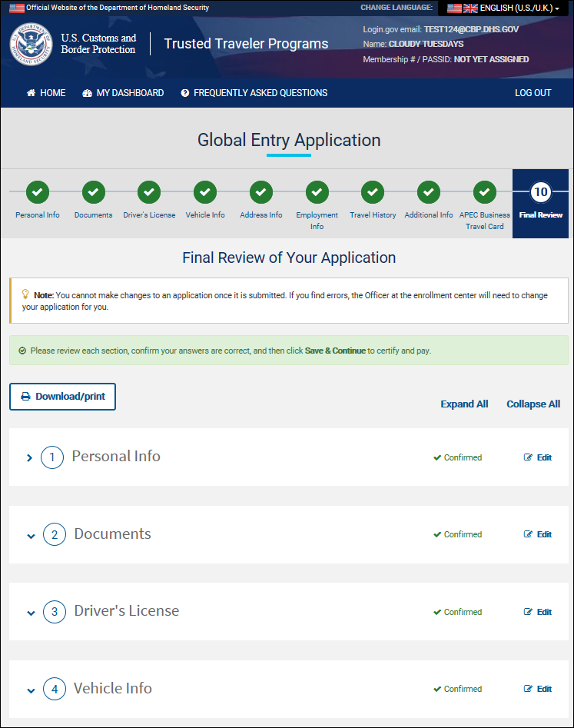Viewport: 574px width, 728px height.
Task: Expand the Personal Info section chevron
Action: [30, 458]
